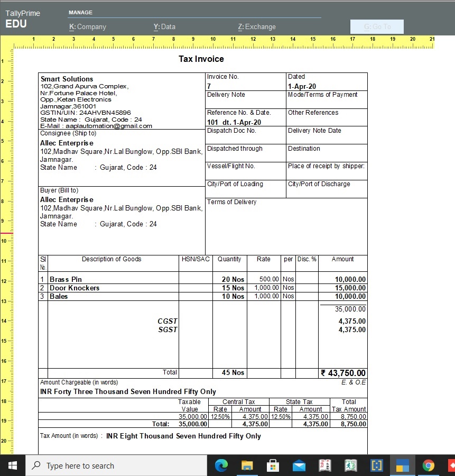Open the Y: Data menu
This screenshot has width=455, height=476.
tap(164, 27)
